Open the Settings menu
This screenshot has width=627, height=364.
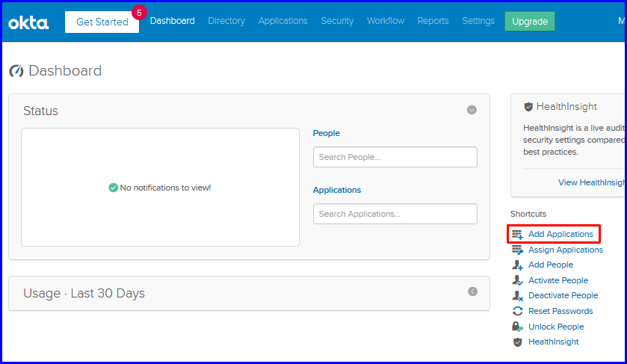point(478,21)
